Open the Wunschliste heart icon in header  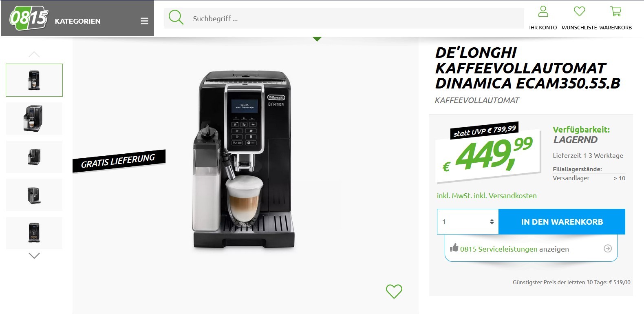(x=579, y=11)
